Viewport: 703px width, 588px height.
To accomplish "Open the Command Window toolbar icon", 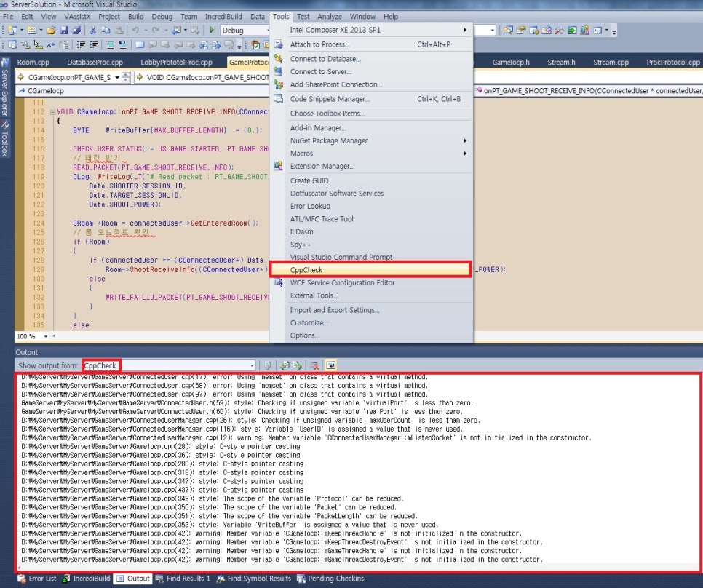I will pyautogui.click(x=597, y=30).
